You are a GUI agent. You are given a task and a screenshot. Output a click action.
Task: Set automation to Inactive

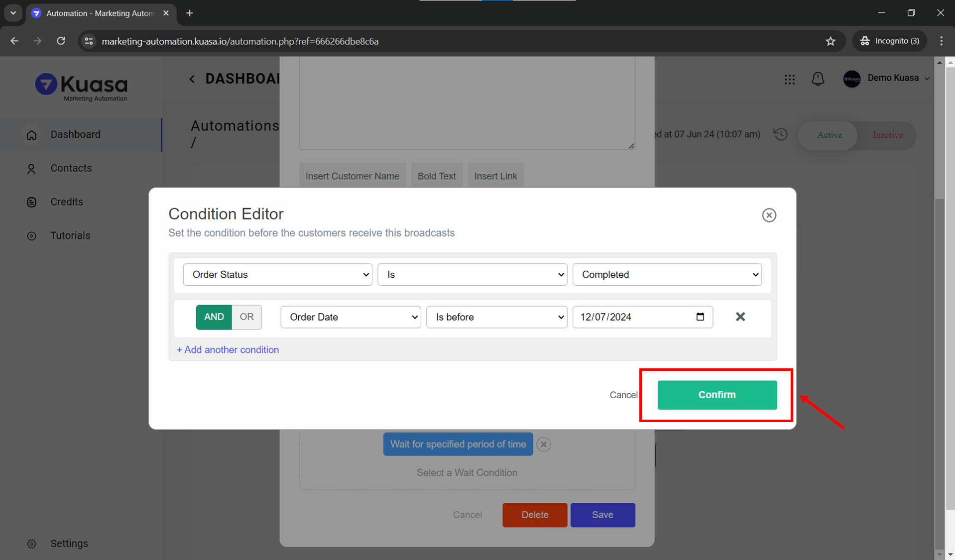click(x=887, y=135)
